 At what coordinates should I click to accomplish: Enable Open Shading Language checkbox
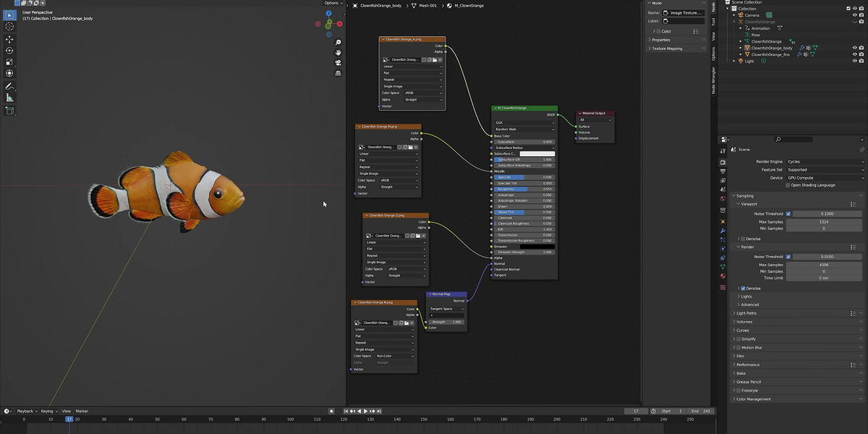pyautogui.click(x=788, y=185)
